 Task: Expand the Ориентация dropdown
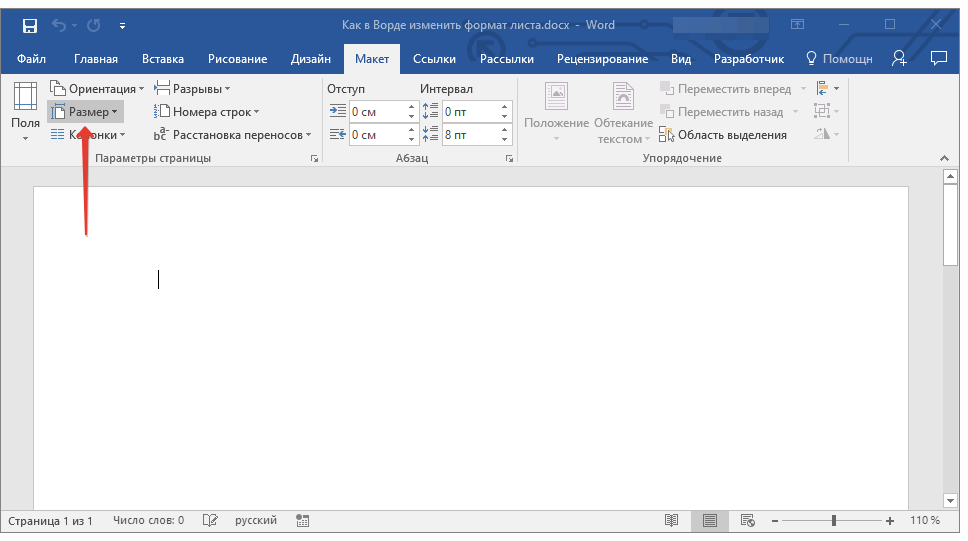click(x=98, y=89)
